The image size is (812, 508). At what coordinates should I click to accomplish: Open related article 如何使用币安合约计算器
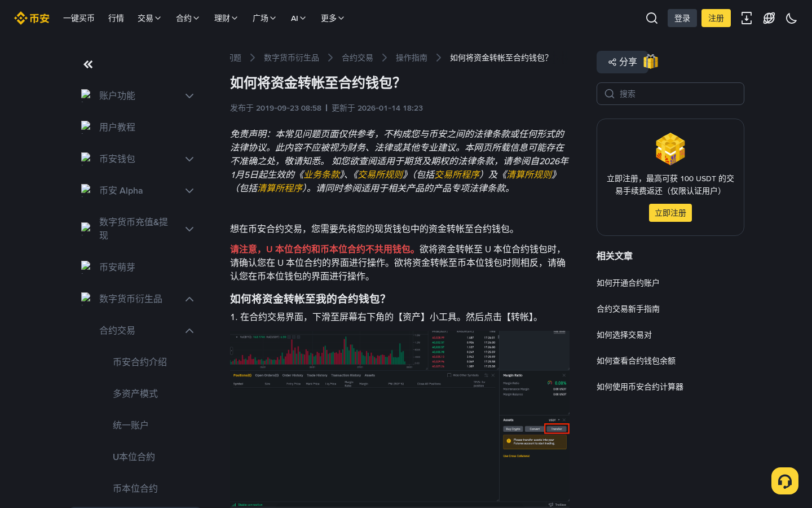pos(640,387)
